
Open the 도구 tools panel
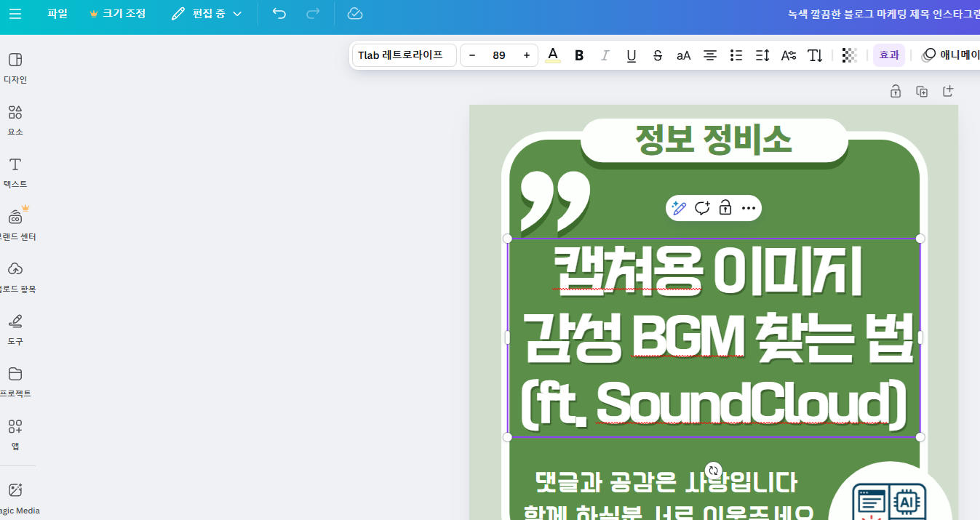coord(15,329)
